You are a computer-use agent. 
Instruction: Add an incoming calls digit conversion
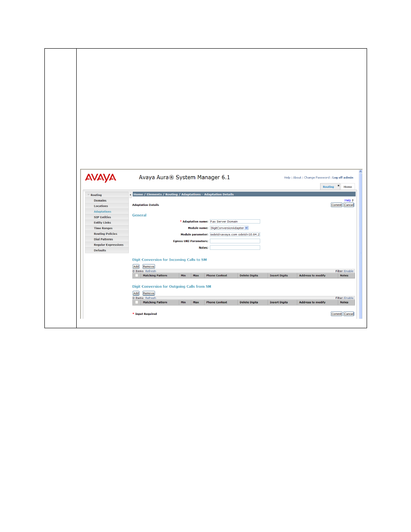[x=136, y=267]
